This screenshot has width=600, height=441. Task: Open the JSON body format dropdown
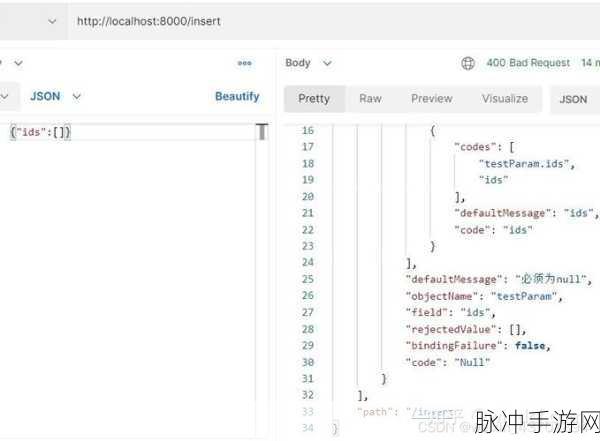(55, 96)
